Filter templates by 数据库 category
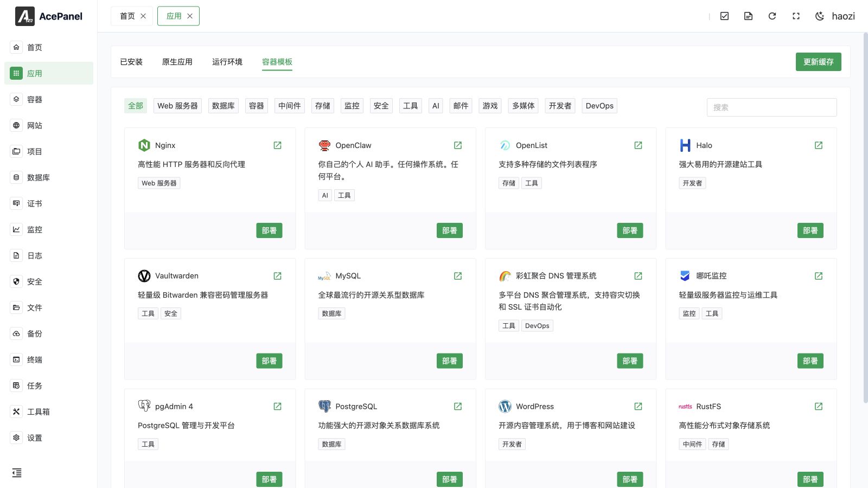Viewport: 868px width, 488px height. point(224,106)
